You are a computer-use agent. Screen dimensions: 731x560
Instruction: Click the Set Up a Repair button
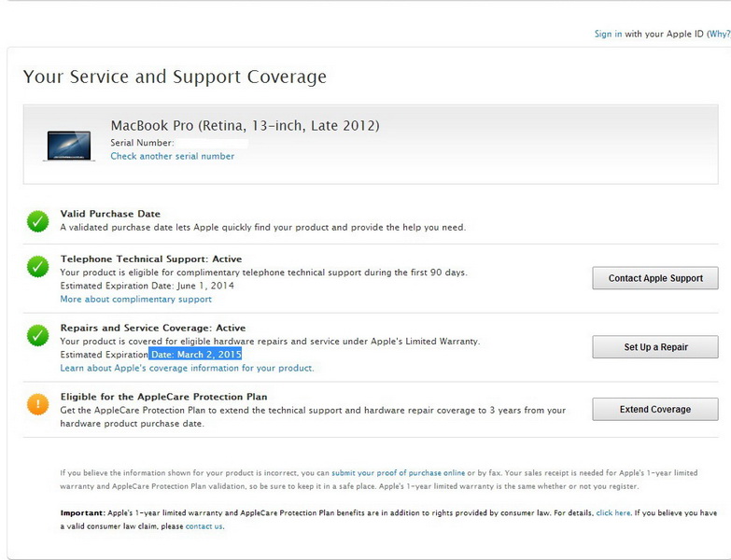[x=655, y=347]
